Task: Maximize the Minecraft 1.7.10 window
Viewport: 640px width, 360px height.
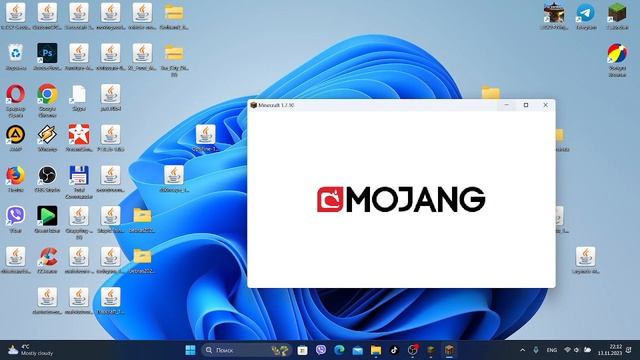Action: [x=526, y=105]
